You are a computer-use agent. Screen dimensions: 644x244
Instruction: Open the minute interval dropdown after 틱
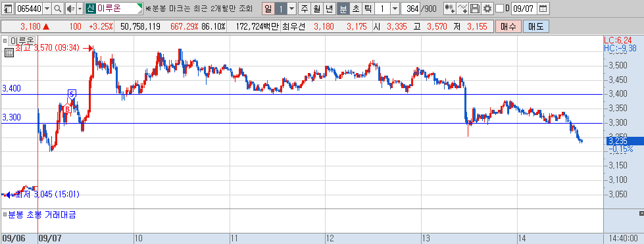tap(395, 8)
